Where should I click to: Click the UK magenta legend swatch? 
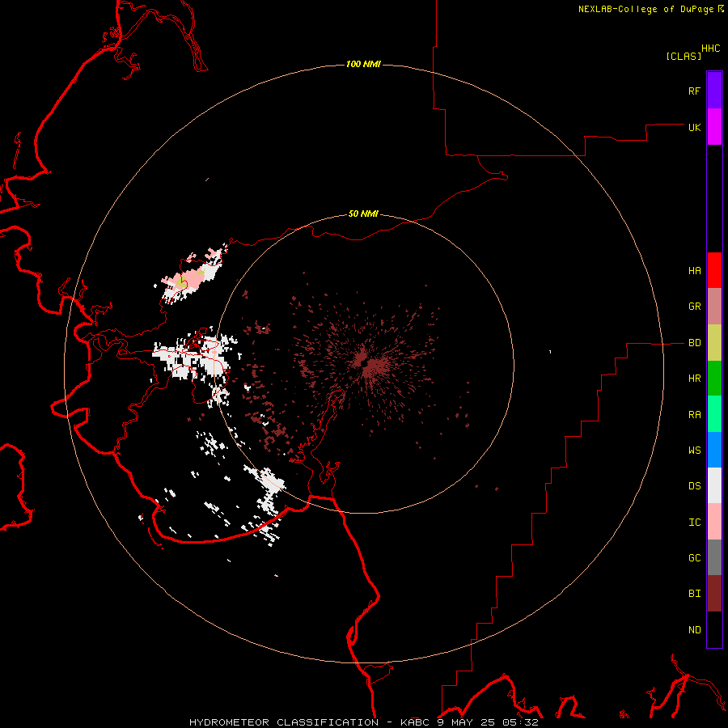coord(714,127)
